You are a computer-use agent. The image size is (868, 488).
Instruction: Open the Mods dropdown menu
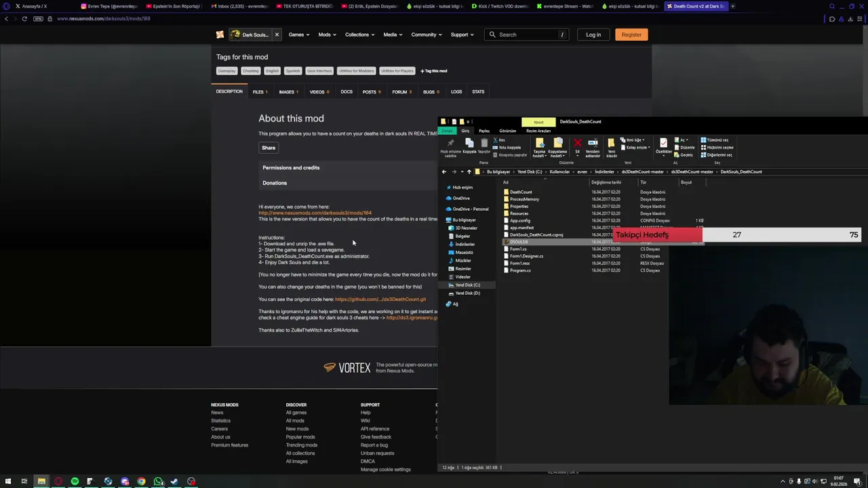(x=328, y=35)
